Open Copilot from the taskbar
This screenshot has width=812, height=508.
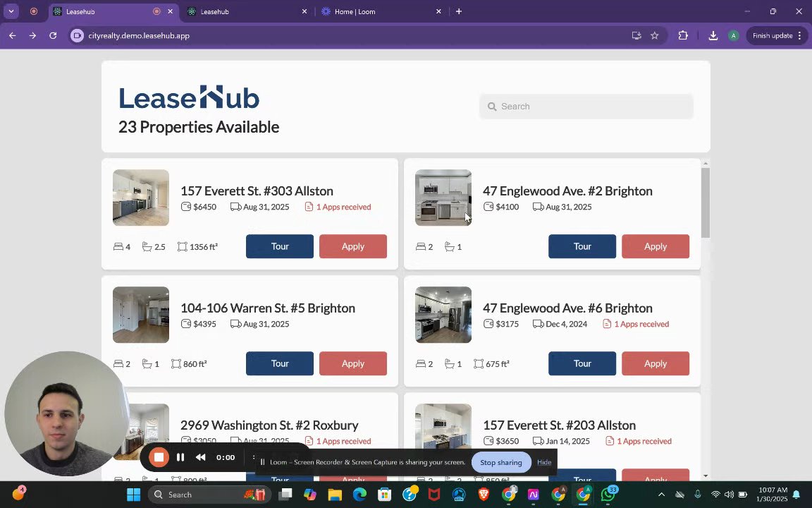pyautogui.click(x=309, y=495)
